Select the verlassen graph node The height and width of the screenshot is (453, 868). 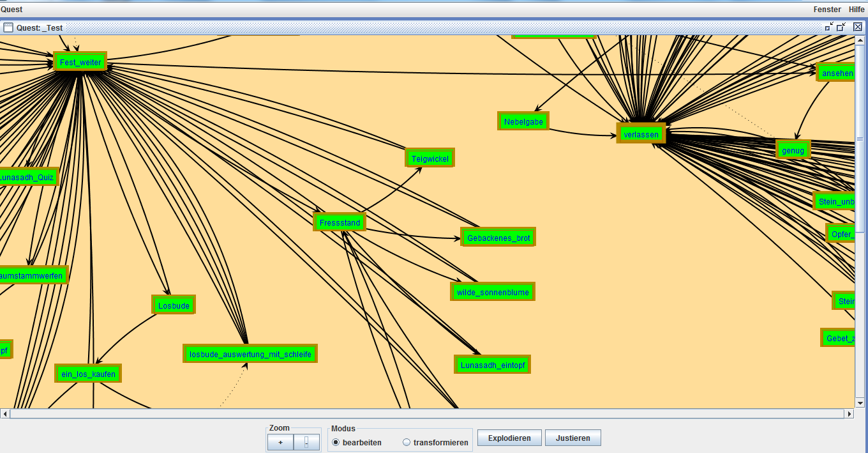(641, 134)
